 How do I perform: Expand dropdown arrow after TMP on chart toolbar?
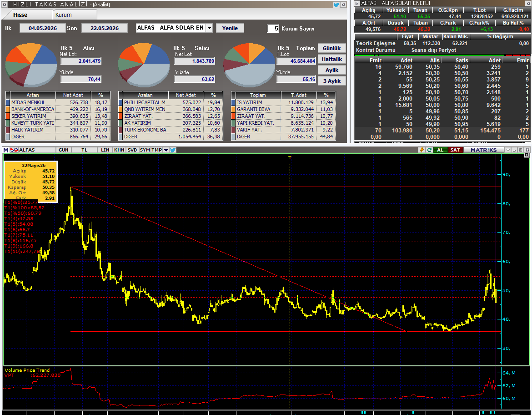click(x=166, y=150)
